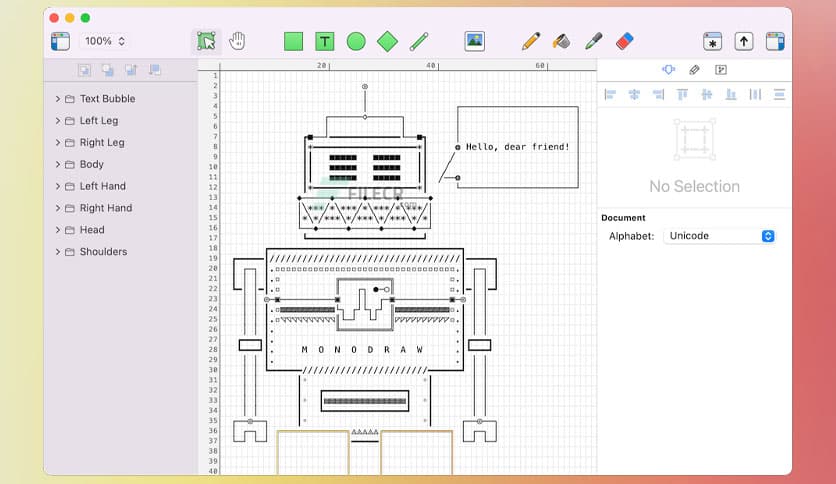Select the Text tool
This screenshot has width=836, height=484.
[x=325, y=41]
